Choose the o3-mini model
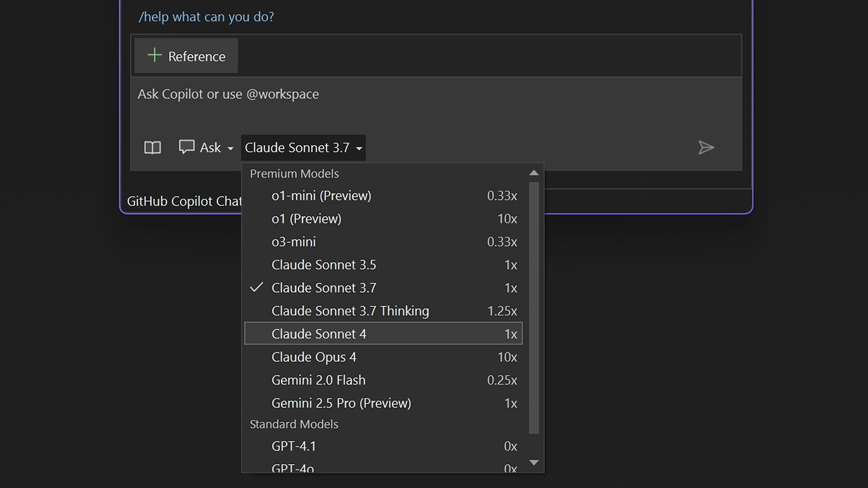This screenshot has height=488, width=868. tap(384, 242)
